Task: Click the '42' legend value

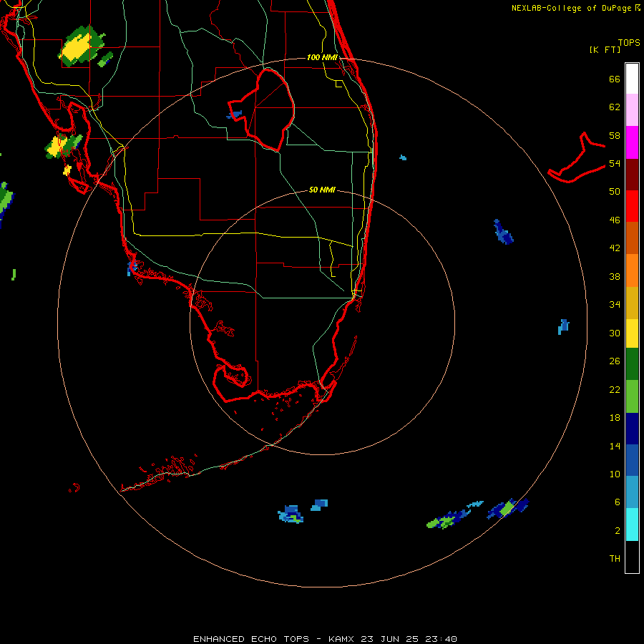Action: click(615, 248)
